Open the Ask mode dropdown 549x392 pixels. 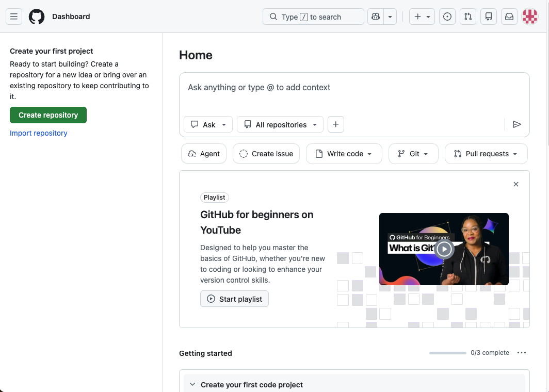coord(208,124)
